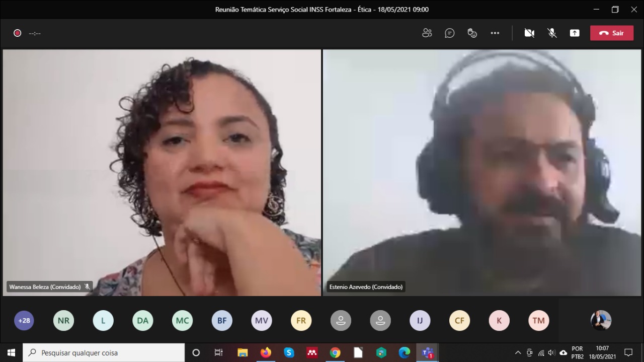
Task: Open Teams meeting window from taskbar
Action: click(427, 352)
